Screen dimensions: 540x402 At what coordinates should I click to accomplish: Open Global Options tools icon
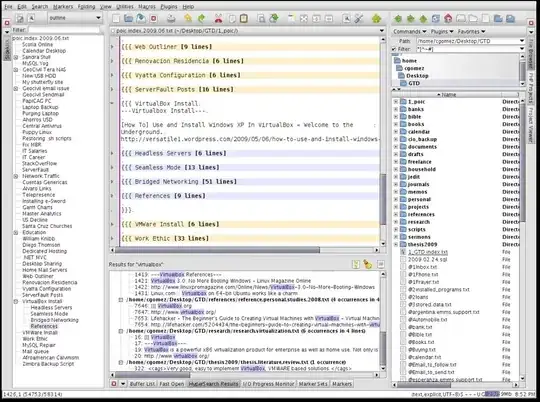point(359,18)
